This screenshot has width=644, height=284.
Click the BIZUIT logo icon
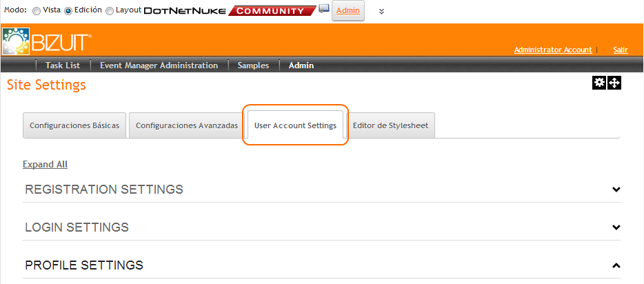[x=15, y=43]
